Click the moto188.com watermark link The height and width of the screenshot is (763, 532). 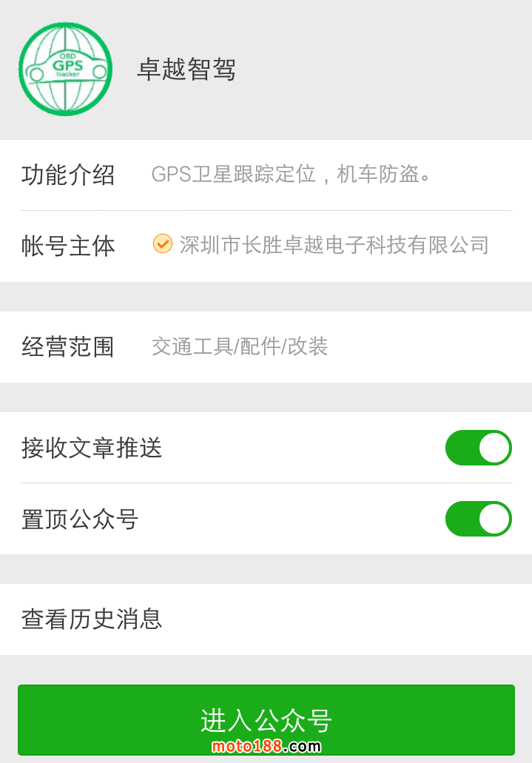[x=266, y=746]
